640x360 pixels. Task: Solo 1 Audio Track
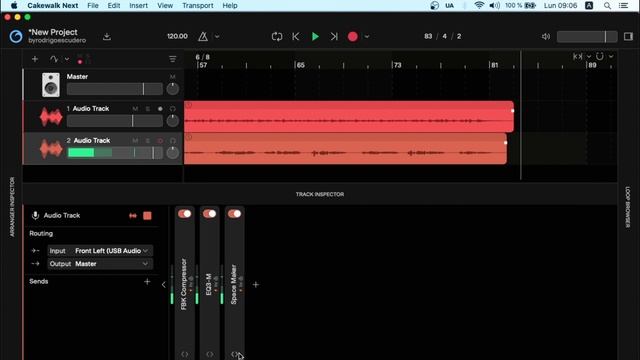pos(148,109)
